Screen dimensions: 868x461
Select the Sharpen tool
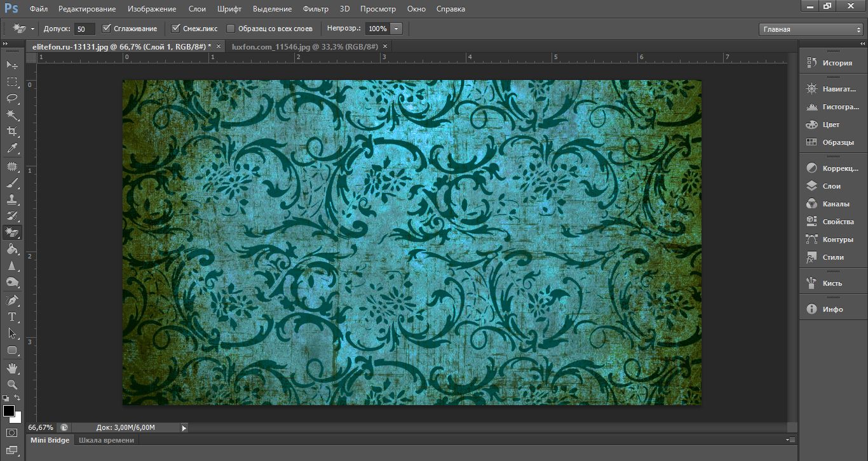pos(12,265)
